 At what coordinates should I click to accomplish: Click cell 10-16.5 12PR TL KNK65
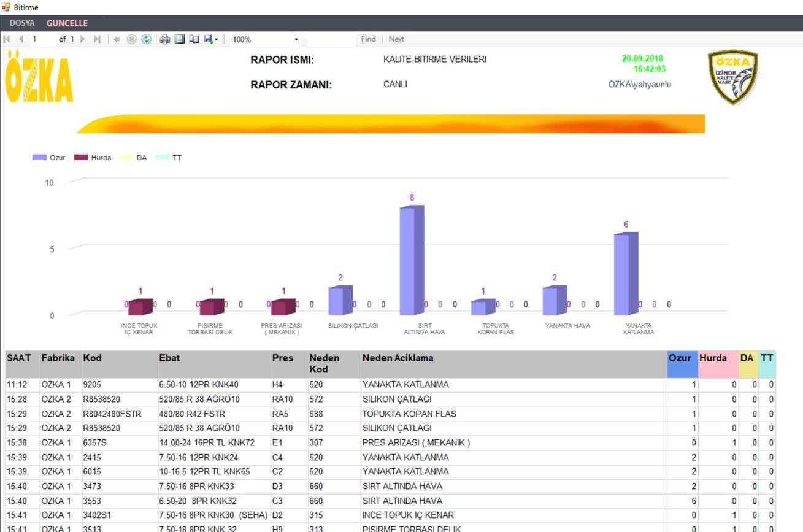(213, 471)
